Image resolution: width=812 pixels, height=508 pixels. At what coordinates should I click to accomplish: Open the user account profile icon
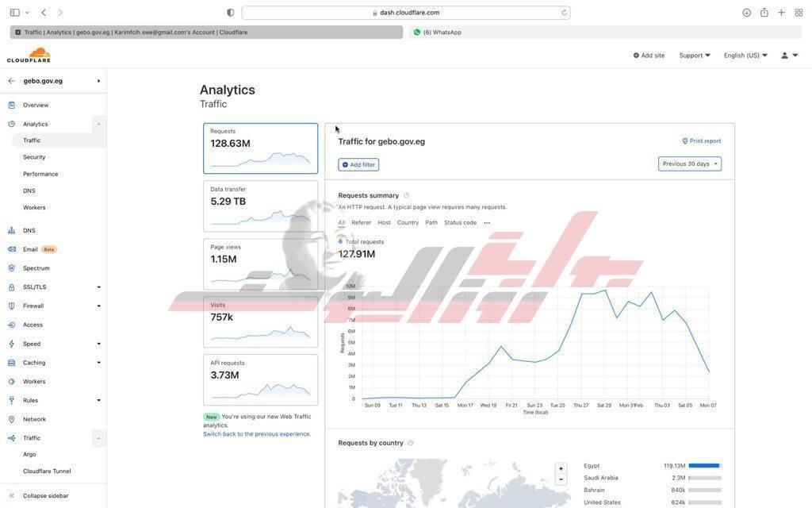(784, 56)
